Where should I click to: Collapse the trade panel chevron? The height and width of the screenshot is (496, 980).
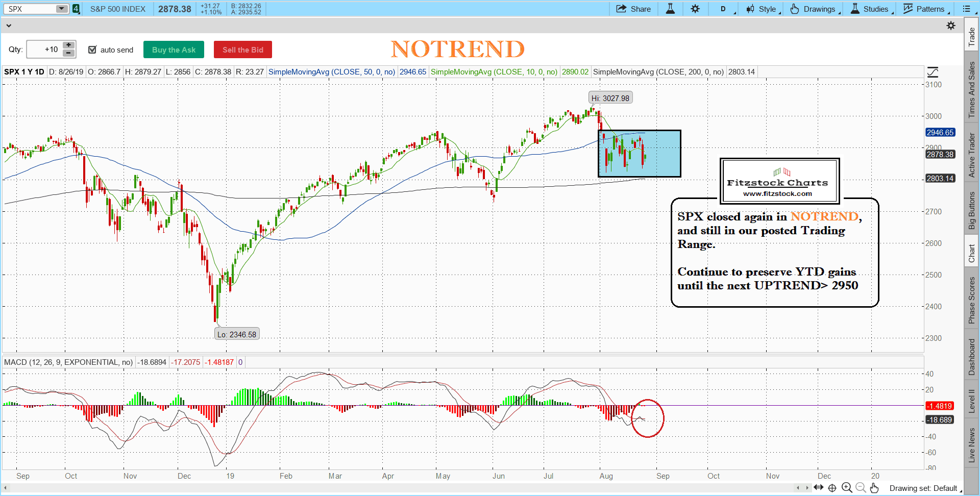8,26
